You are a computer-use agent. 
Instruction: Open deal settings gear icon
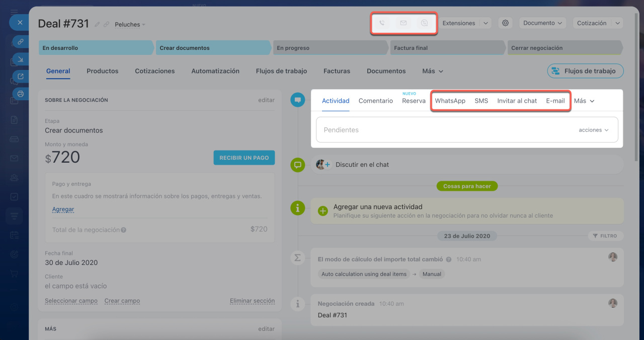[506, 23]
